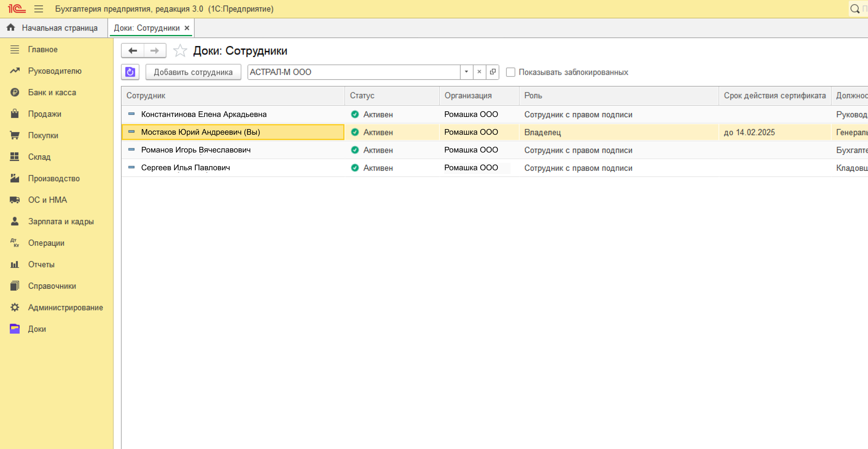Open the main hamburger menu
Screen dimensions: 868x449
[39, 9]
